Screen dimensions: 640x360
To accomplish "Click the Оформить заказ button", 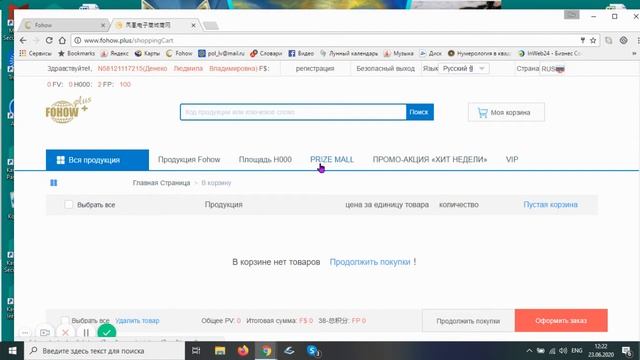I will [x=561, y=321].
